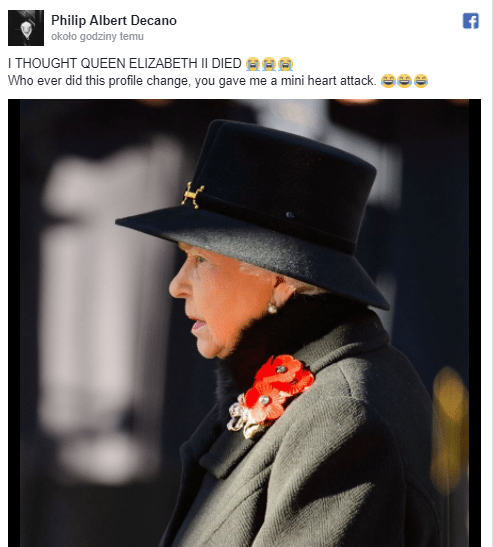The width and height of the screenshot is (493, 547).
Task: Click the gold brooch on the black hat
Action: pos(192,195)
